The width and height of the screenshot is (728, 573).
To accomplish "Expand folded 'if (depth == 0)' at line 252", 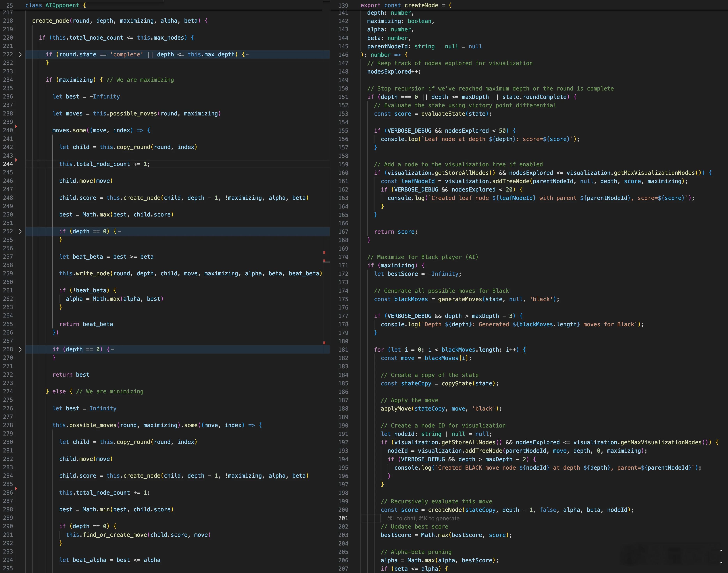I will coord(20,232).
